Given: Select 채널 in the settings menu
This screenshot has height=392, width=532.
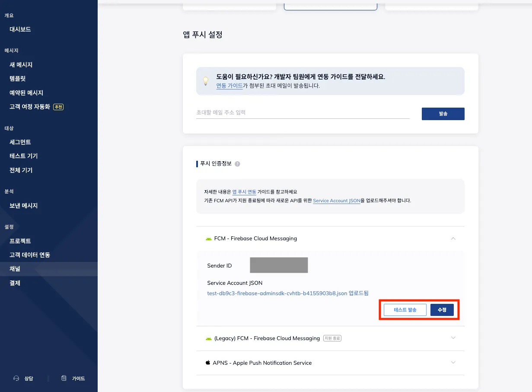Looking at the screenshot, I should [x=15, y=269].
